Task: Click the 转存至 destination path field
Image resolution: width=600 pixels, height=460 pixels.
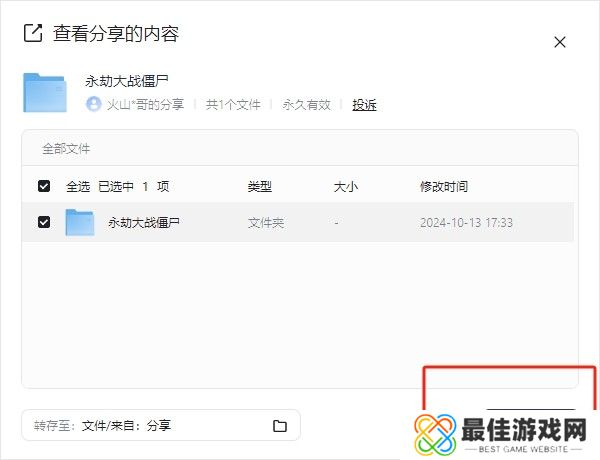Action: point(140,425)
